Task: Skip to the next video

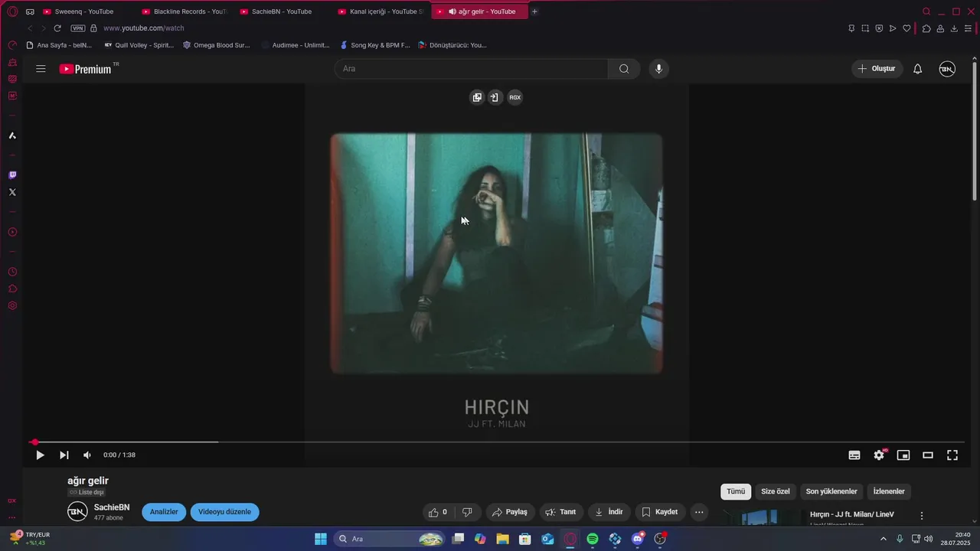Action: click(64, 455)
